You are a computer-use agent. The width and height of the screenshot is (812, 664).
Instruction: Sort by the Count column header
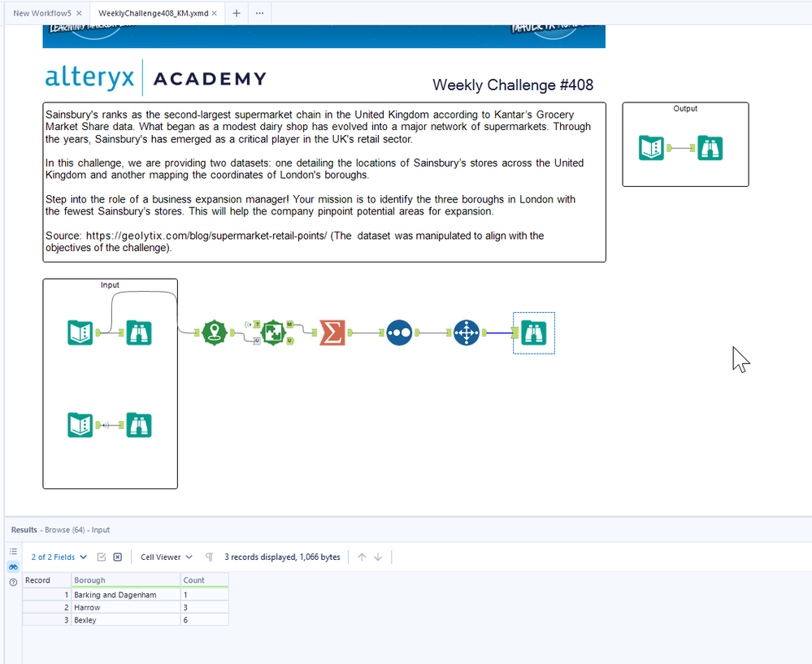[205, 580]
